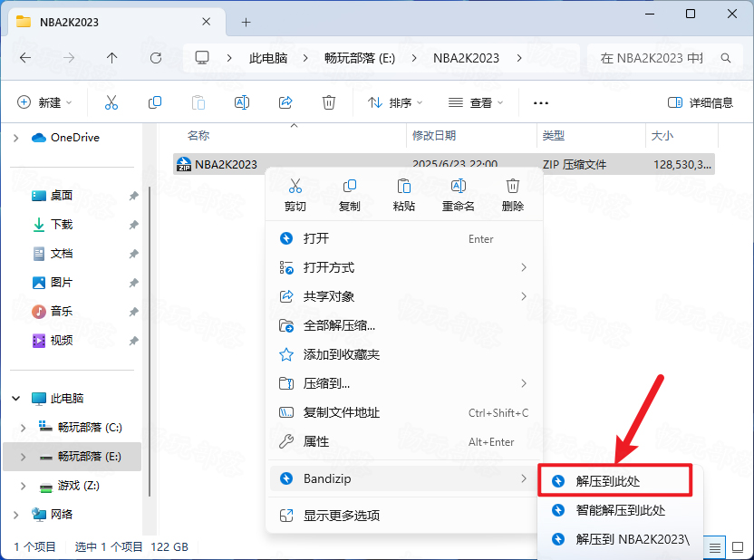754x560 pixels.
Task: Select 复制文件地址 menu entry
Action: pos(404,413)
